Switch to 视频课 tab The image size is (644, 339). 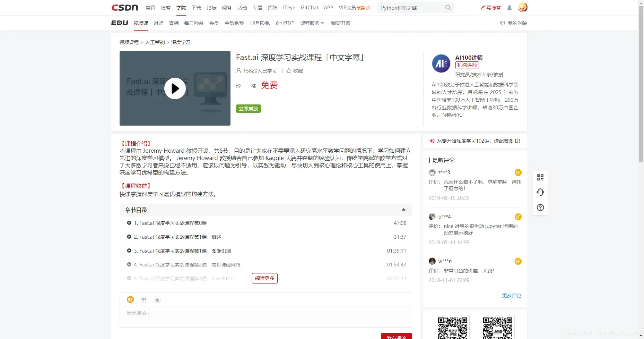141,23
